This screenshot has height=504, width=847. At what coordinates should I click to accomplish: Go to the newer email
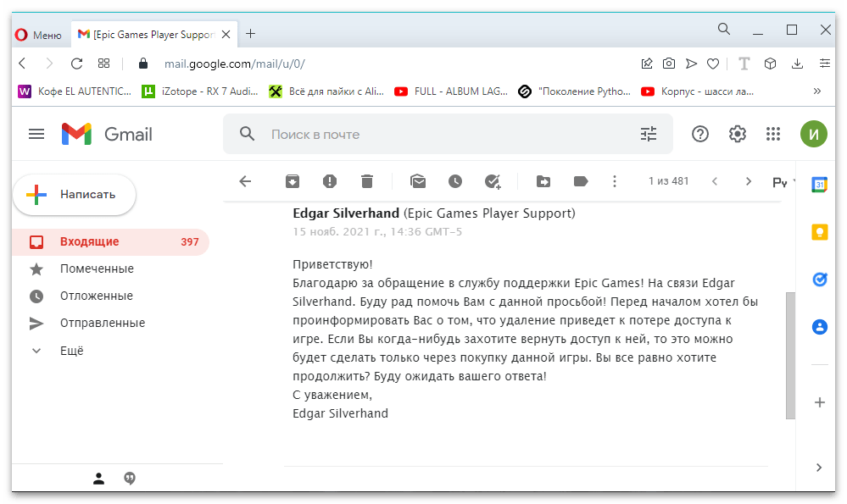[x=715, y=181]
